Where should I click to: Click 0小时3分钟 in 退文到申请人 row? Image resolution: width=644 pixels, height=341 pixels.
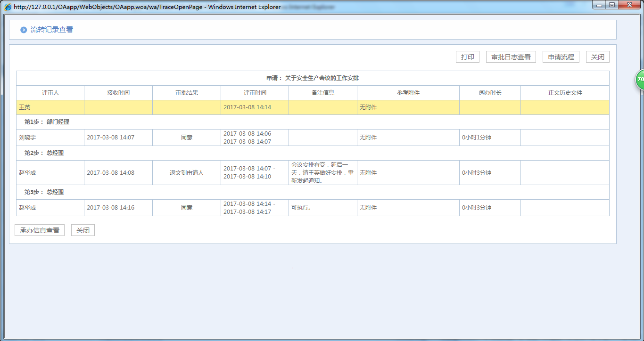(x=477, y=173)
